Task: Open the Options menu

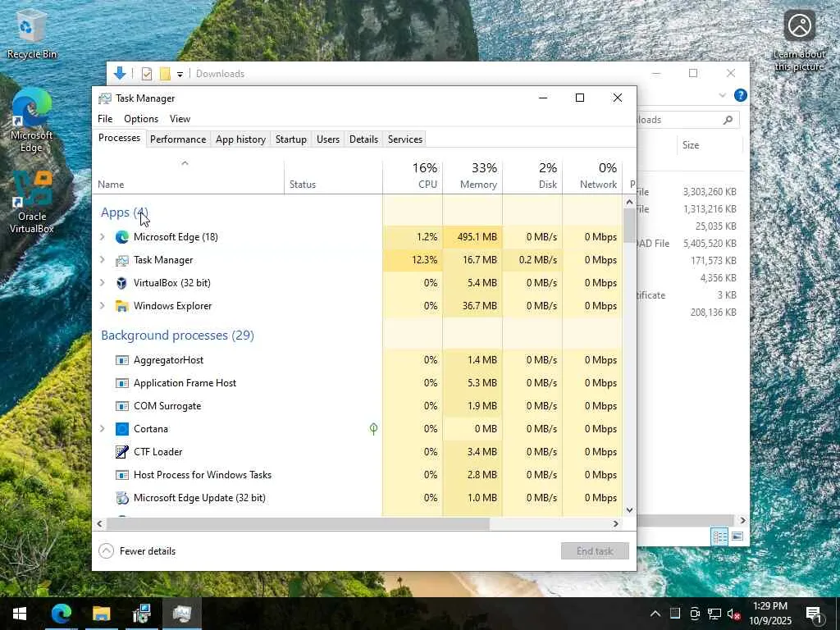Action: click(141, 119)
